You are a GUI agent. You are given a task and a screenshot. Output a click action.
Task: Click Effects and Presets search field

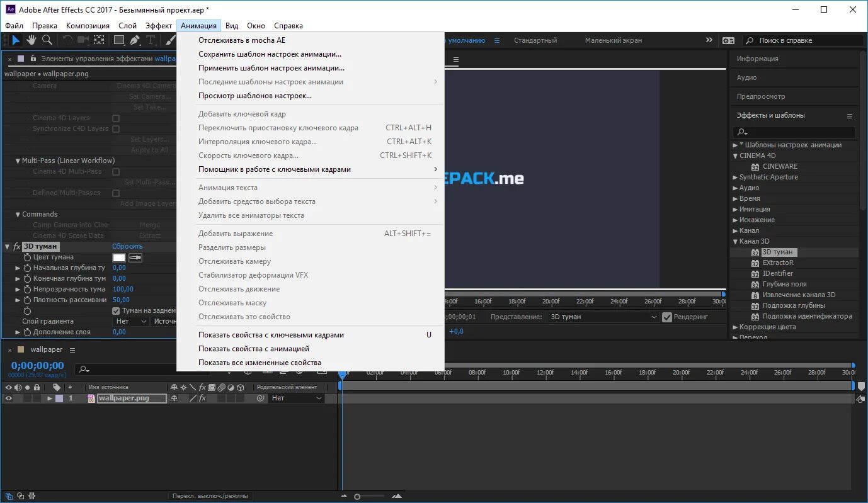[x=794, y=132]
